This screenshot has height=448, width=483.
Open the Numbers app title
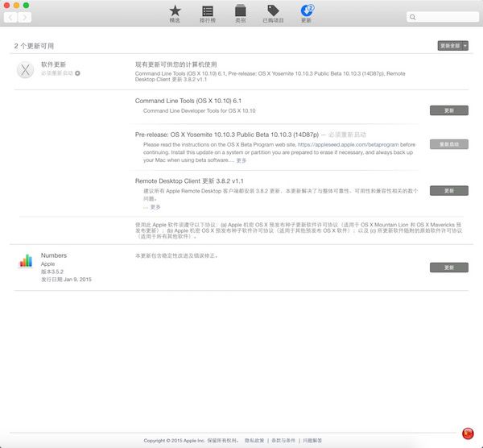54,255
